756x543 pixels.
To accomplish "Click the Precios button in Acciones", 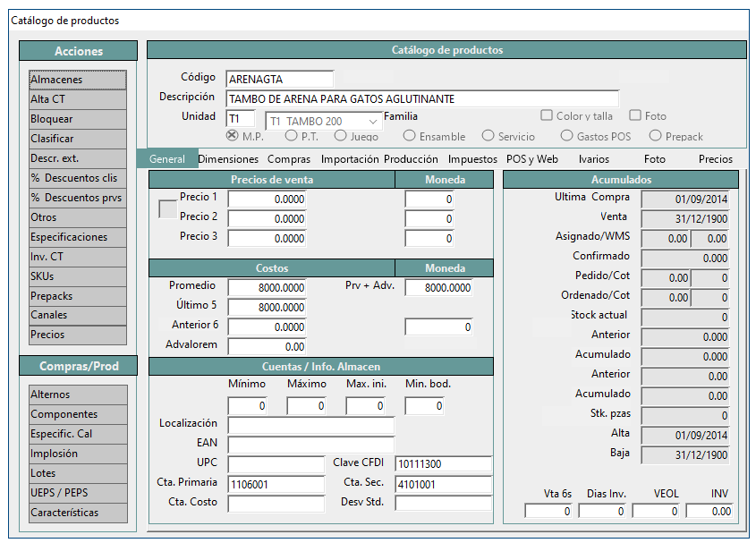I will tap(78, 335).
